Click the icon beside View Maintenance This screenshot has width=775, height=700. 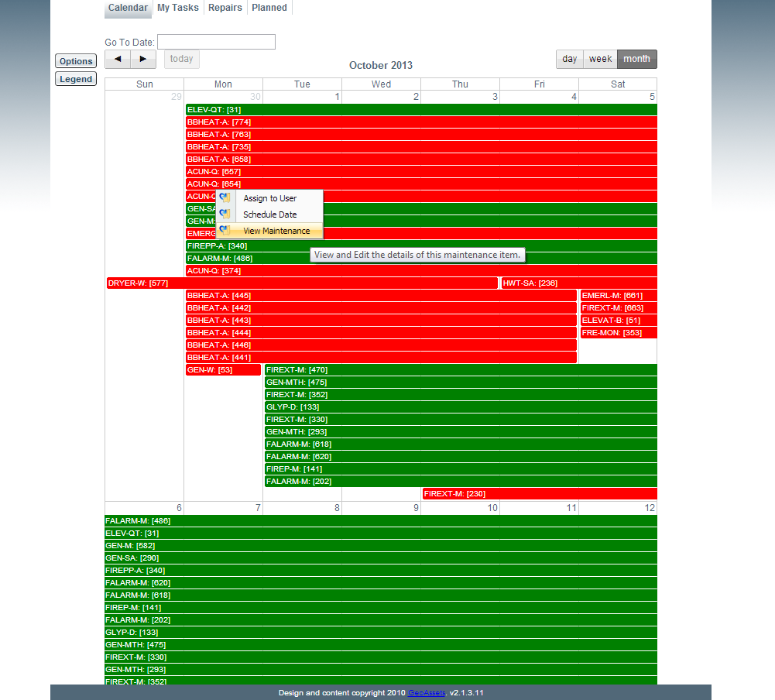click(x=225, y=231)
